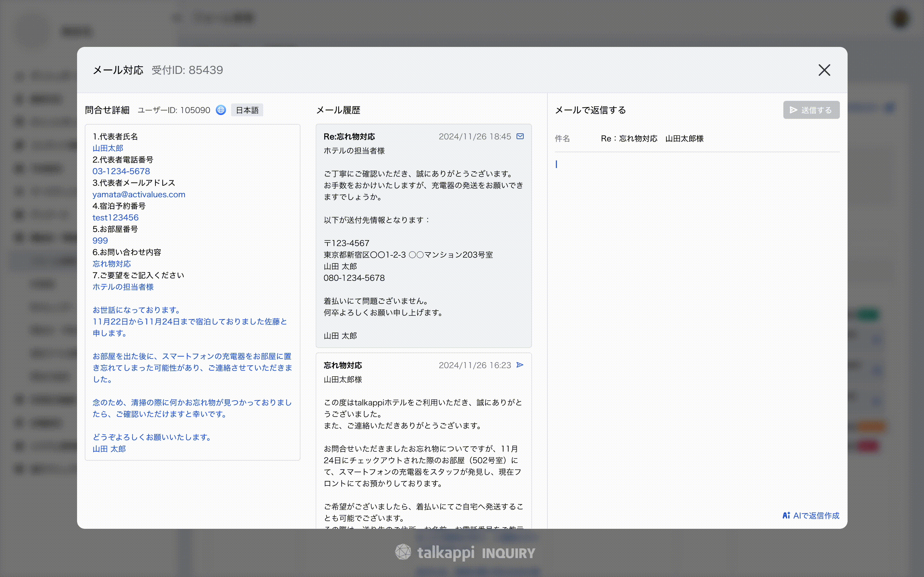The image size is (924, 577).
Task: Click the room number 999 value
Action: 100,241
